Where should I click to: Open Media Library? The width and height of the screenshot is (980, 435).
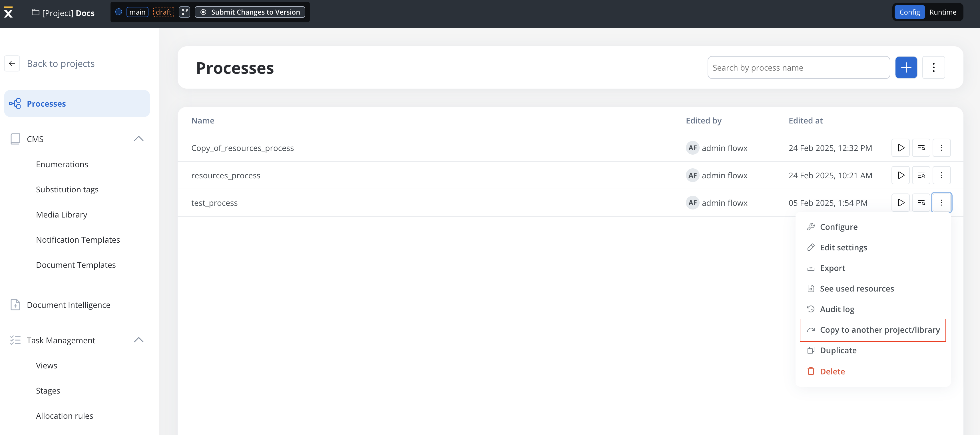pyautogui.click(x=61, y=214)
